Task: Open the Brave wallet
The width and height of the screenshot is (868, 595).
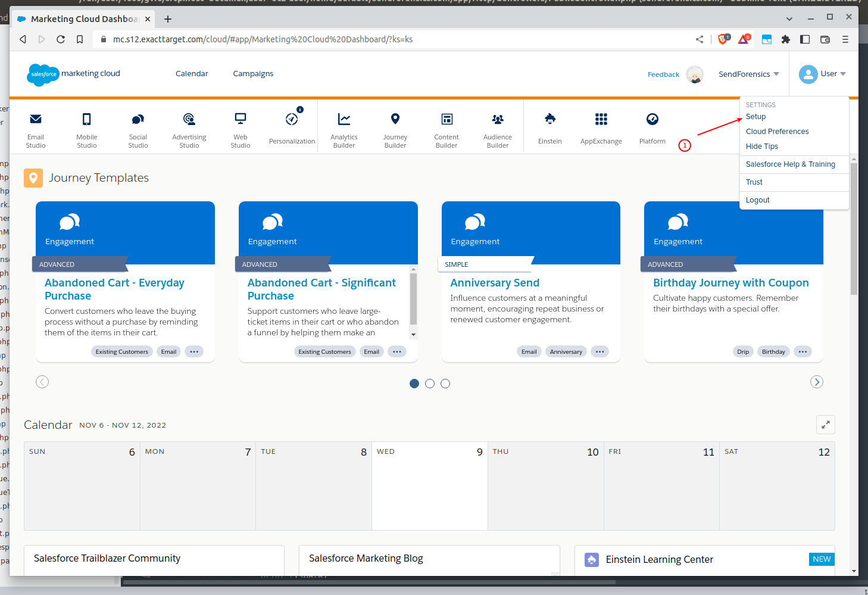Action: [825, 39]
